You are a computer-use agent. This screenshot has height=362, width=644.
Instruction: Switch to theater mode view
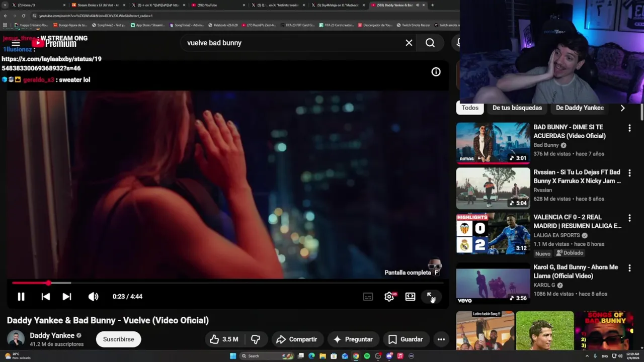(x=410, y=297)
